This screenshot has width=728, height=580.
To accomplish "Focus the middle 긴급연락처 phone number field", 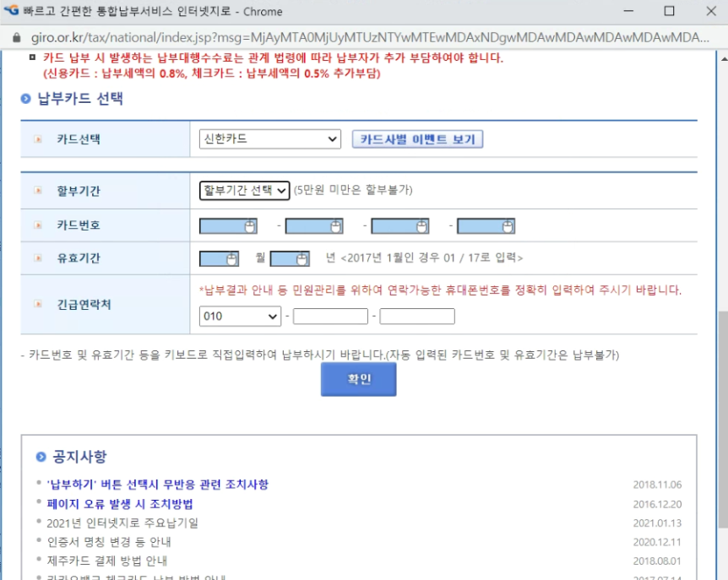I will (x=330, y=317).
